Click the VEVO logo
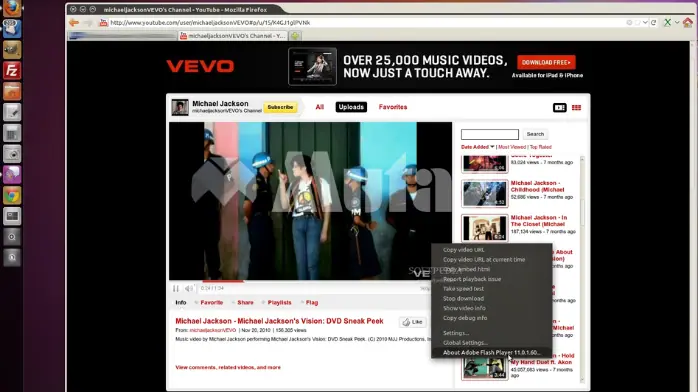 tap(200, 66)
